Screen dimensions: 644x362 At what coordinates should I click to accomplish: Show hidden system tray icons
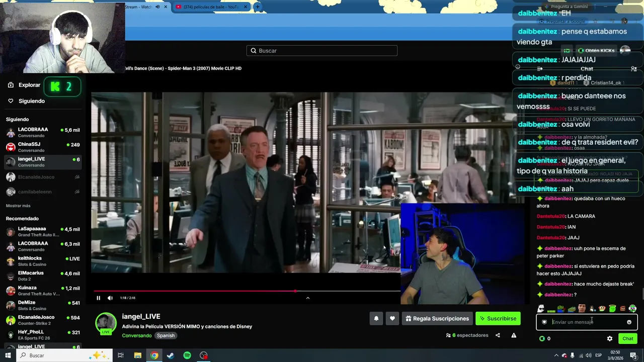tap(556, 355)
